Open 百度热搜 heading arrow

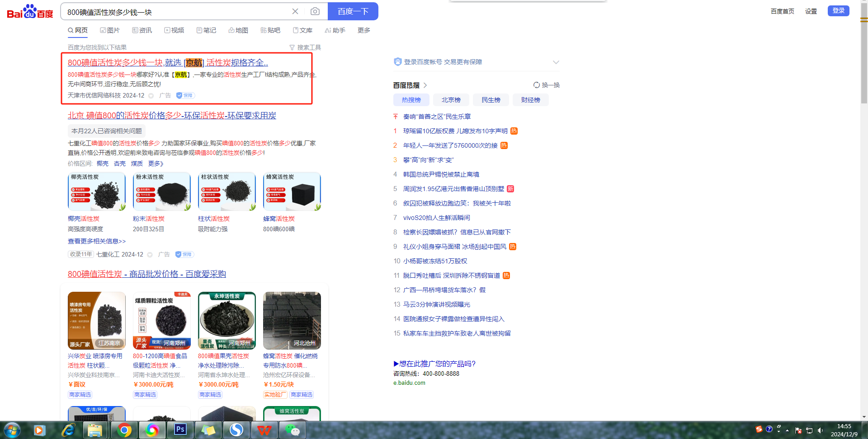tap(425, 85)
